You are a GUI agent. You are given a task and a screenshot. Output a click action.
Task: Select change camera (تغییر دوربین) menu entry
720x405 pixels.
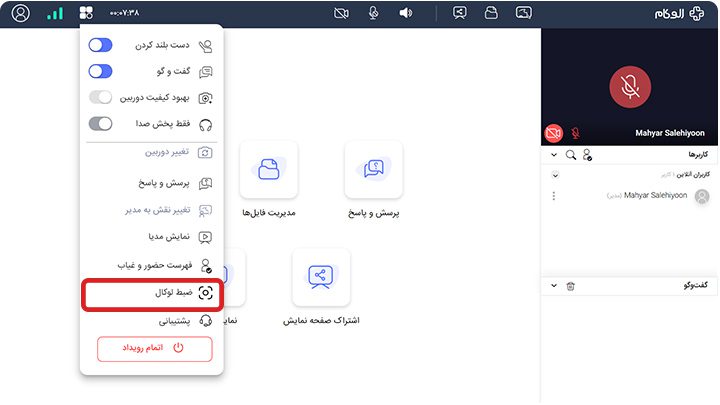point(178,152)
